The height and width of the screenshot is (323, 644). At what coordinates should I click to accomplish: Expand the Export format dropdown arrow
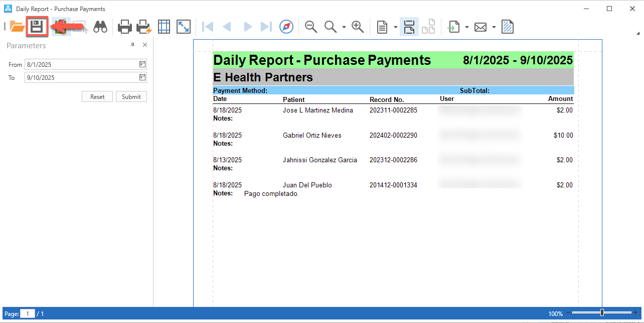click(467, 27)
